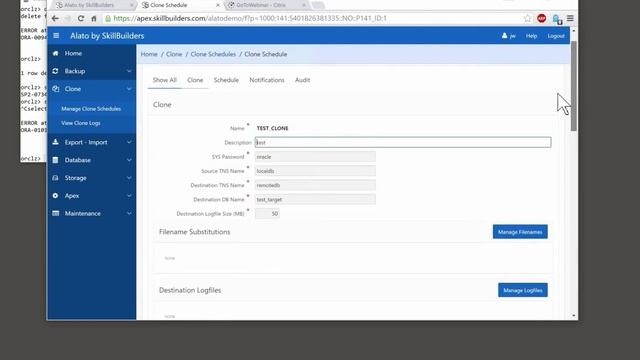Close the Clone Schedule browser tab
The width and height of the screenshot is (640, 360).
218,5
